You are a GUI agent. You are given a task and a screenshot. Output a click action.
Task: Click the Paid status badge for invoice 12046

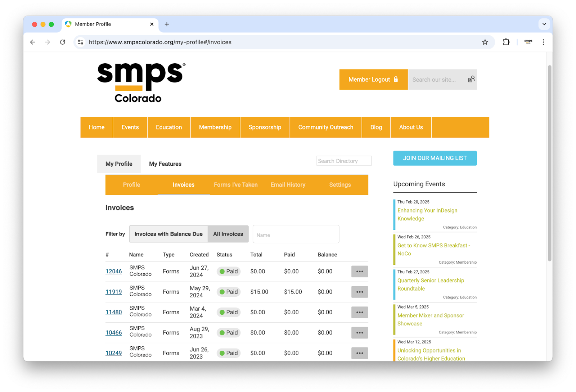(x=229, y=272)
